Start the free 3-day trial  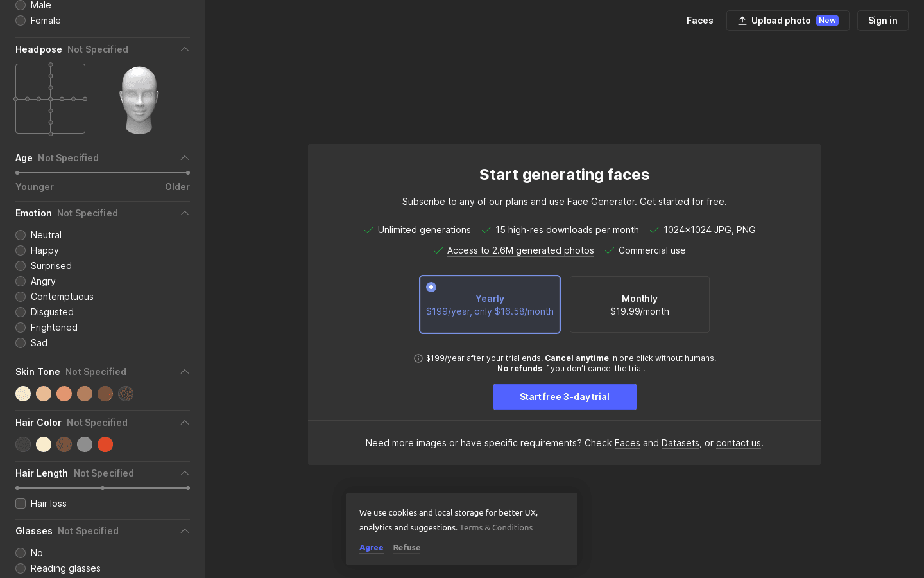click(x=565, y=397)
